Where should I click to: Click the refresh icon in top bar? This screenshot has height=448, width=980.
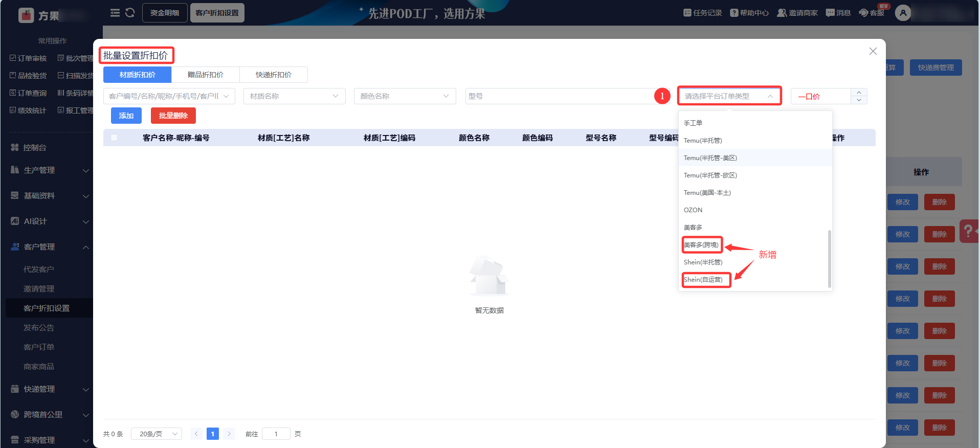130,13
